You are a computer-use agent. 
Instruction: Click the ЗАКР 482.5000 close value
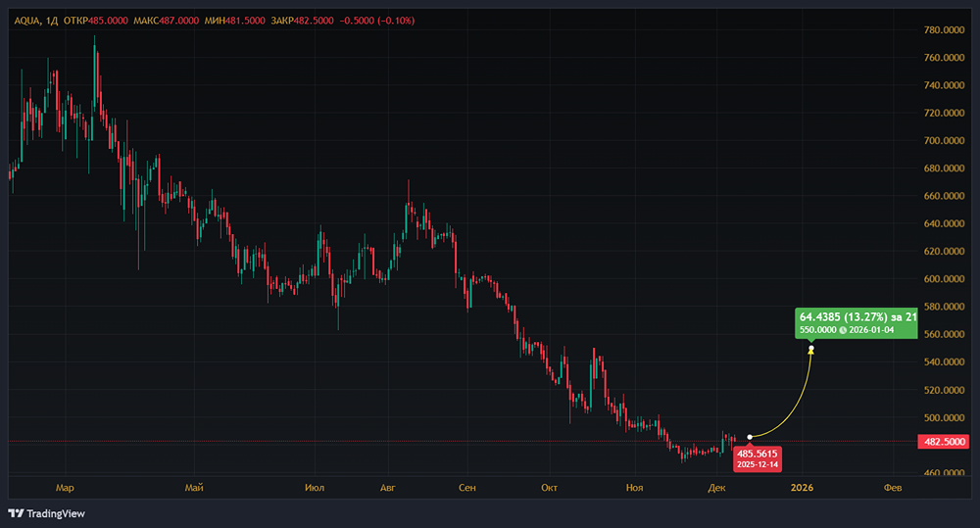303,21
